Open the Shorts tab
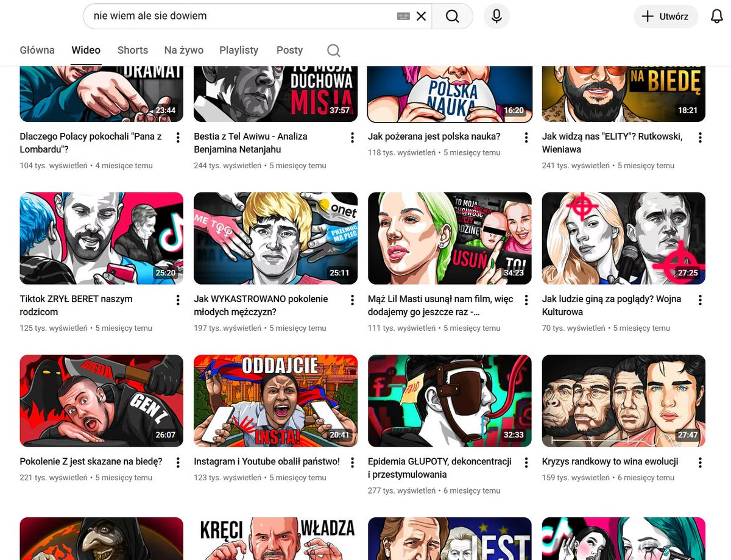This screenshot has width=731, height=560. point(133,50)
